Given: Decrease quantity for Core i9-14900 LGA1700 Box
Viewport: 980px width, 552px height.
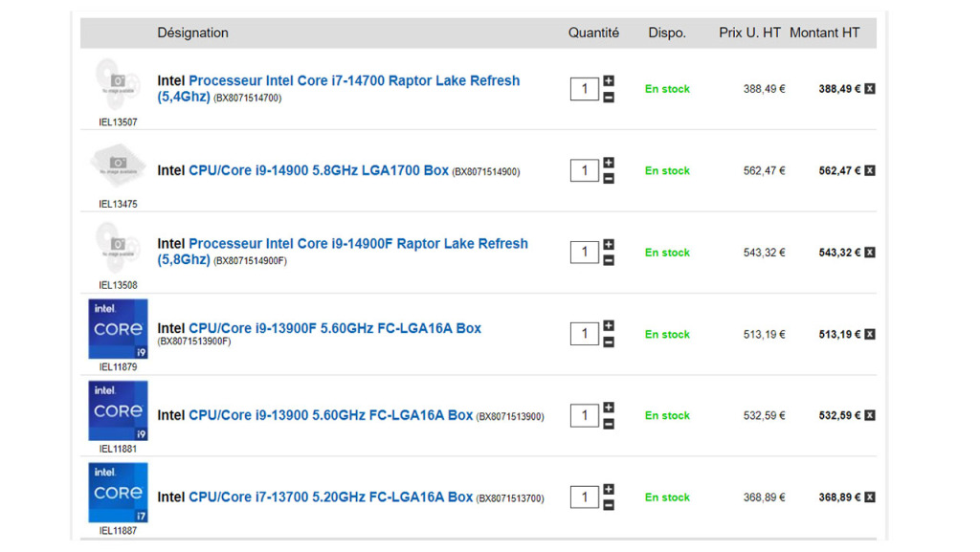Looking at the screenshot, I should [x=608, y=179].
